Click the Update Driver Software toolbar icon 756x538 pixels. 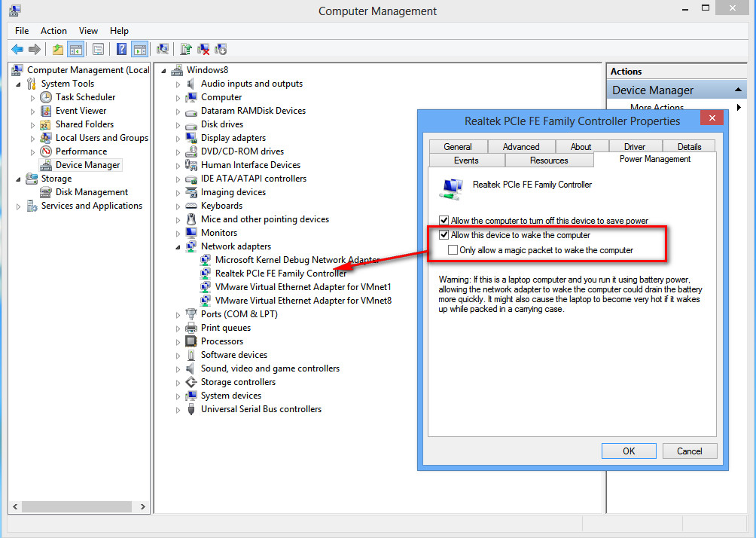point(186,49)
